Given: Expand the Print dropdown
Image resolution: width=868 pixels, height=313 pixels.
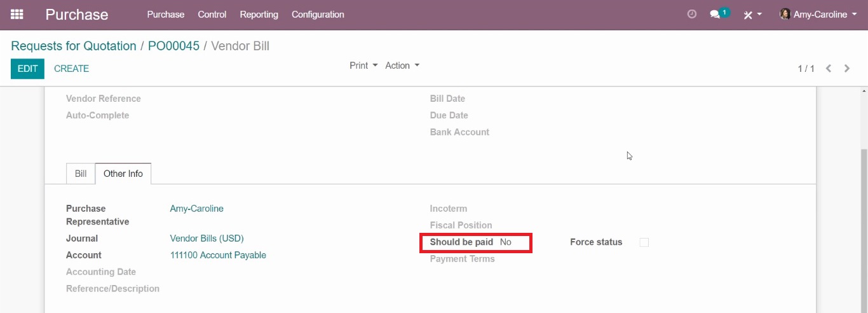Looking at the screenshot, I should click(x=363, y=66).
